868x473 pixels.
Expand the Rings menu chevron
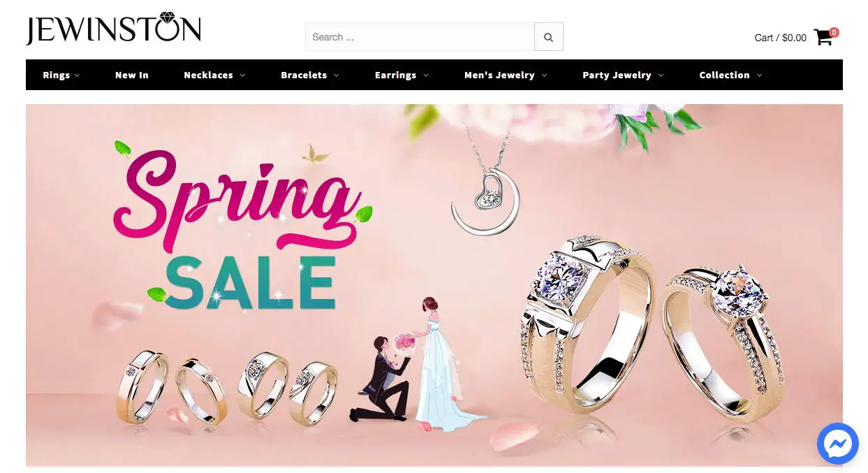77,75
